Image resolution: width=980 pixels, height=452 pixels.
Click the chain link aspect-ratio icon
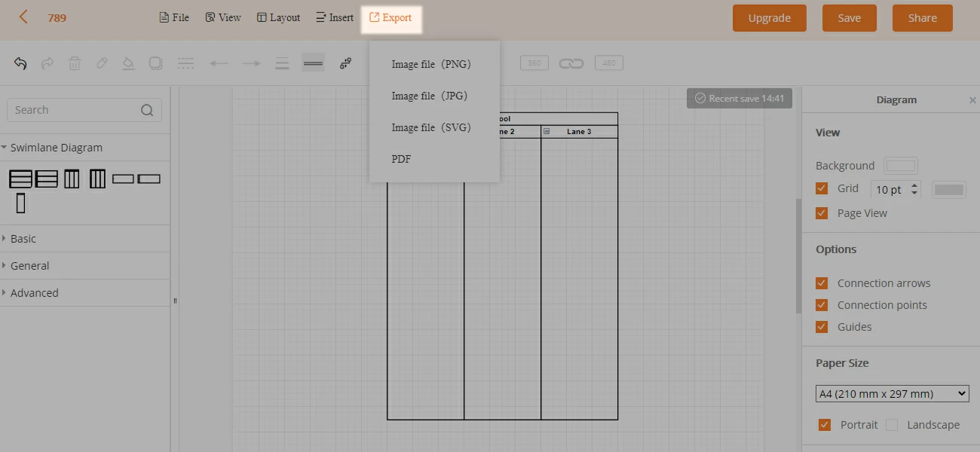pyautogui.click(x=571, y=63)
